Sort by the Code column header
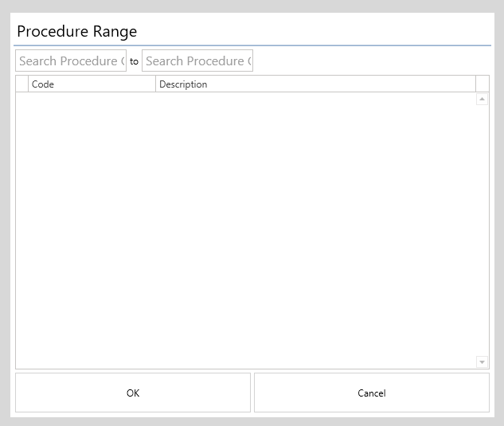Viewport: 504px width, 426px height. tap(92, 84)
